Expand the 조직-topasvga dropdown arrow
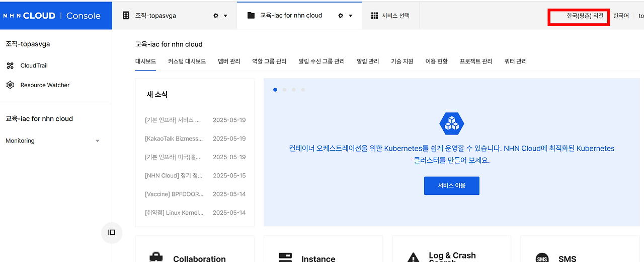The image size is (644, 262). point(225,16)
